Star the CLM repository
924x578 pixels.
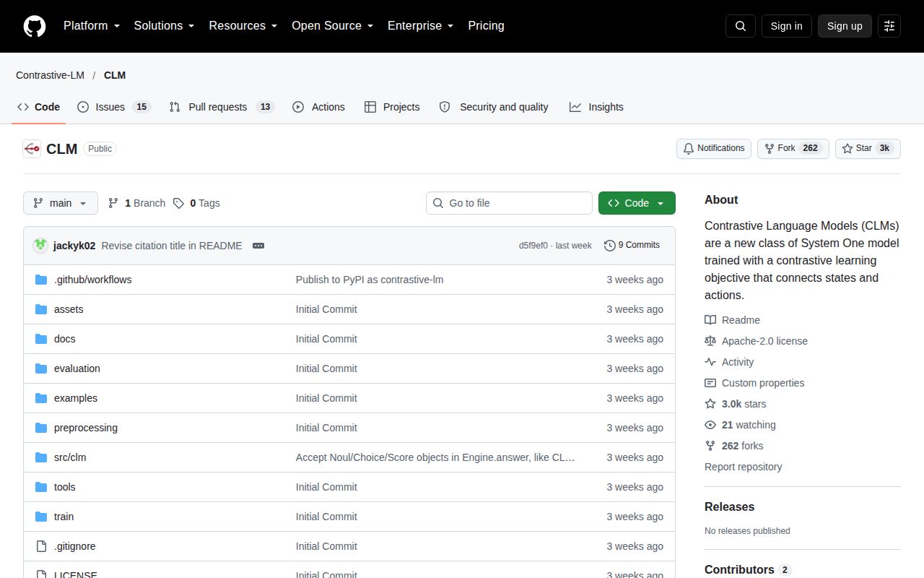click(x=868, y=148)
